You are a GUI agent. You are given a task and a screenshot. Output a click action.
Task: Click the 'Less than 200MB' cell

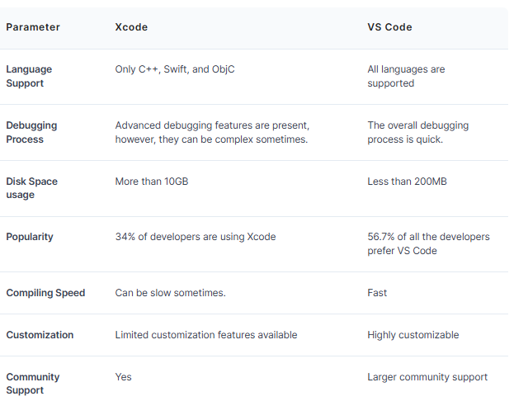tap(407, 182)
